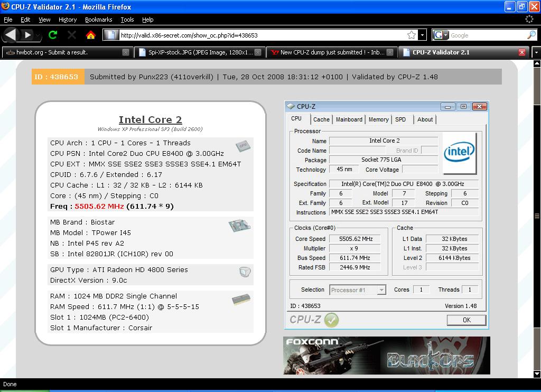Close the New CPU-Z dump tab
This screenshot has width=541, height=392.
(x=390, y=52)
